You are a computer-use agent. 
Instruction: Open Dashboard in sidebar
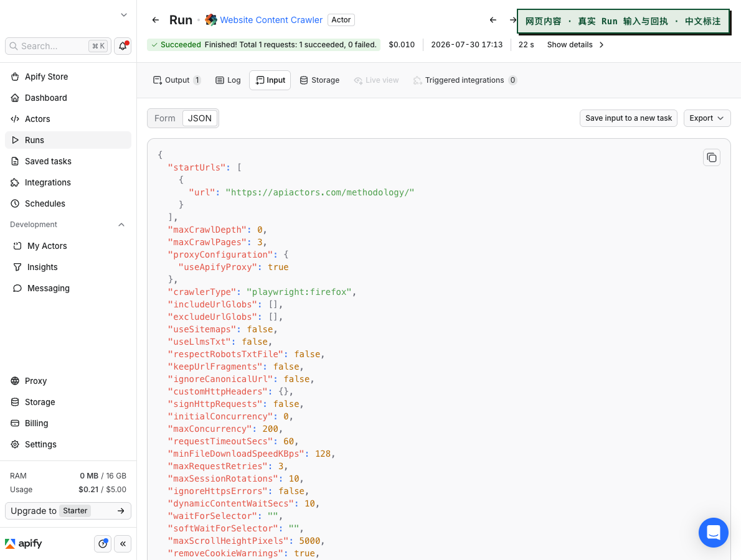pos(68,98)
